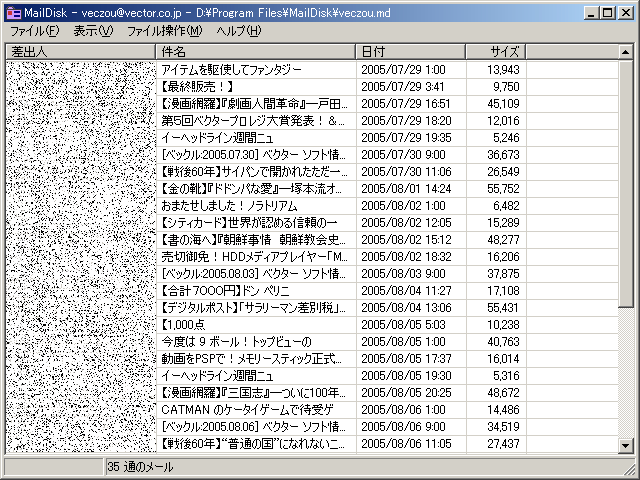640x480 pixels.
Task: Click the scrollbar up arrow
Action: [x=625, y=52]
